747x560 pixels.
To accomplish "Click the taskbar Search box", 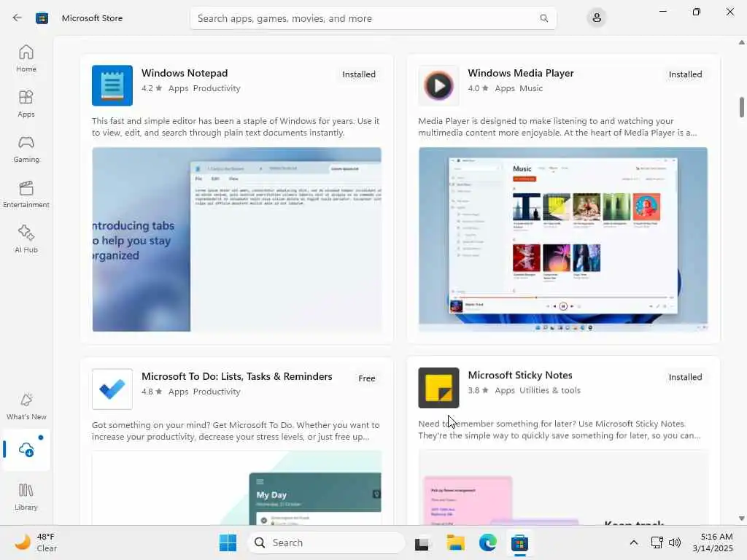I will pos(326,542).
